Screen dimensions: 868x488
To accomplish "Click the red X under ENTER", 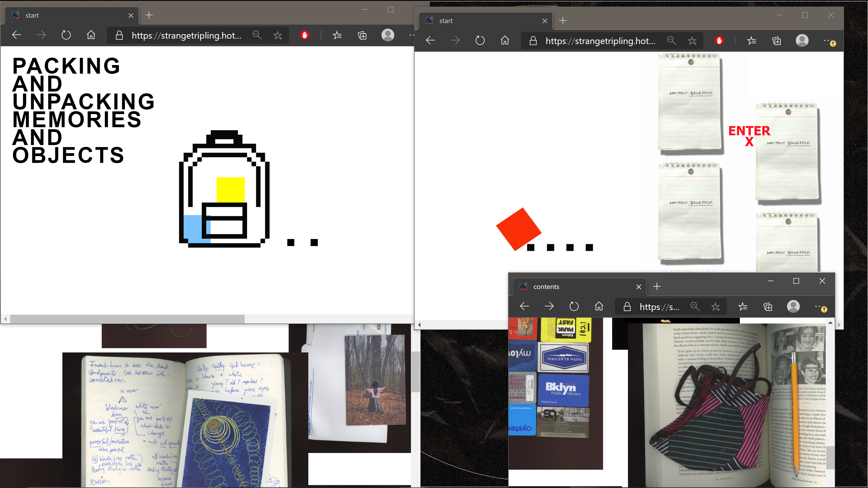I will pyautogui.click(x=749, y=142).
